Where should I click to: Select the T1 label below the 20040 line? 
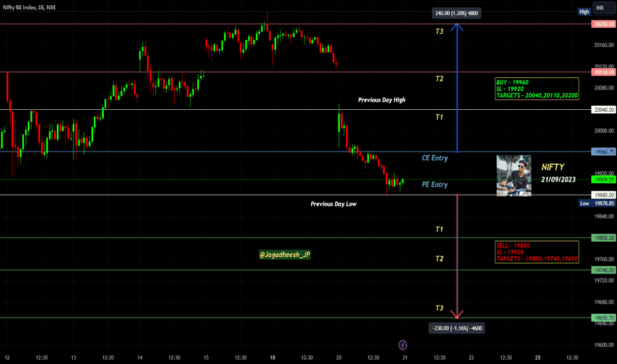(x=440, y=117)
